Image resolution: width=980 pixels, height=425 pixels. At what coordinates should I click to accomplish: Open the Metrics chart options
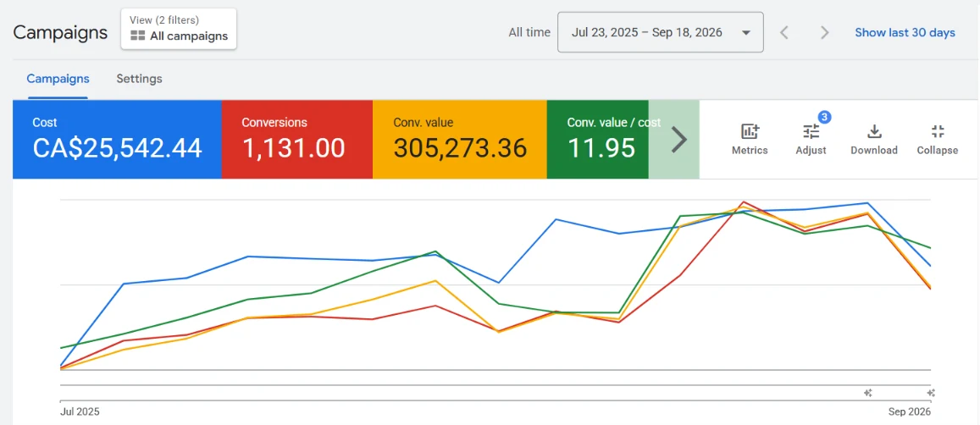coord(750,140)
